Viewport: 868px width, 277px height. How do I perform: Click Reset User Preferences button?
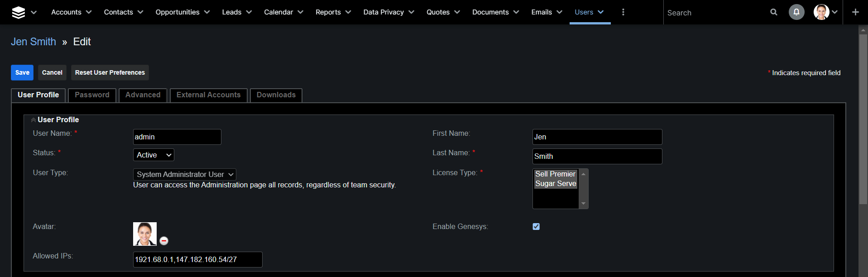110,72
